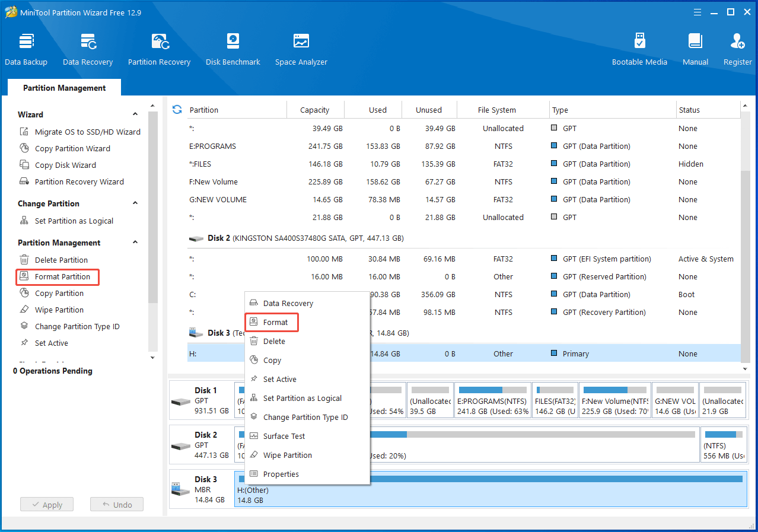Choose Wipe Partition in the context menu
Image resolution: width=758 pixels, height=532 pixels.
(x=307, y=455)
